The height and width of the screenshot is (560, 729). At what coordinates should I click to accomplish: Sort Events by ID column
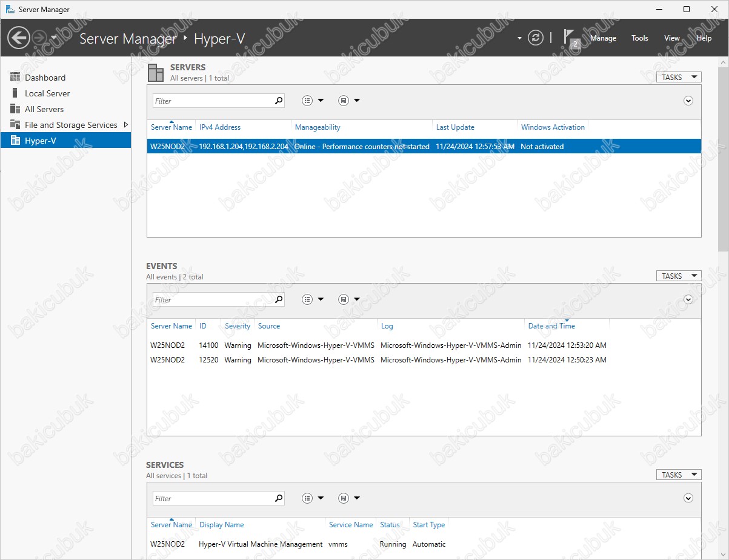coord(203,326)
